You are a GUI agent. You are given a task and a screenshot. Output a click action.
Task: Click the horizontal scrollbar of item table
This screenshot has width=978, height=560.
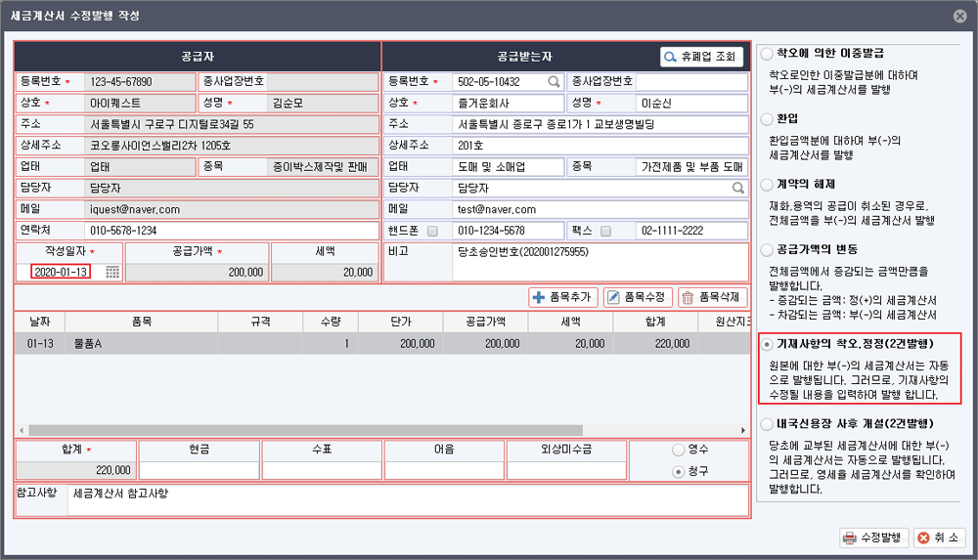[305, 430]
